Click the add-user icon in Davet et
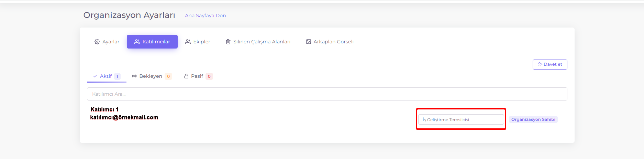The image size is (644, 159). click(540, 64)
